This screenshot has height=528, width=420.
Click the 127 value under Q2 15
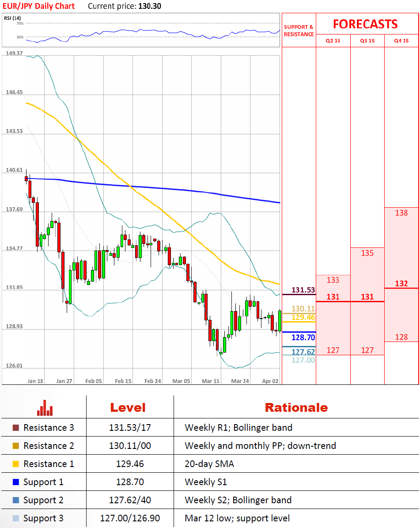click(333, 350)
